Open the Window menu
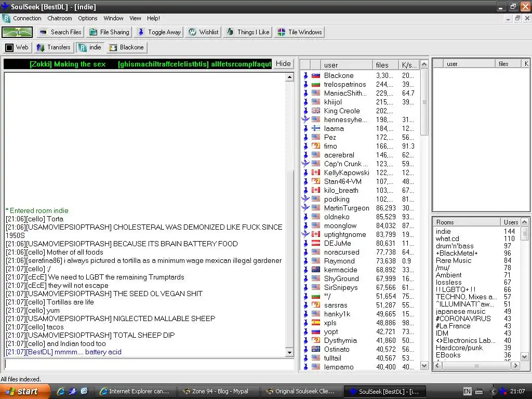Screen dimensions: 532x399 pos(113,18)
